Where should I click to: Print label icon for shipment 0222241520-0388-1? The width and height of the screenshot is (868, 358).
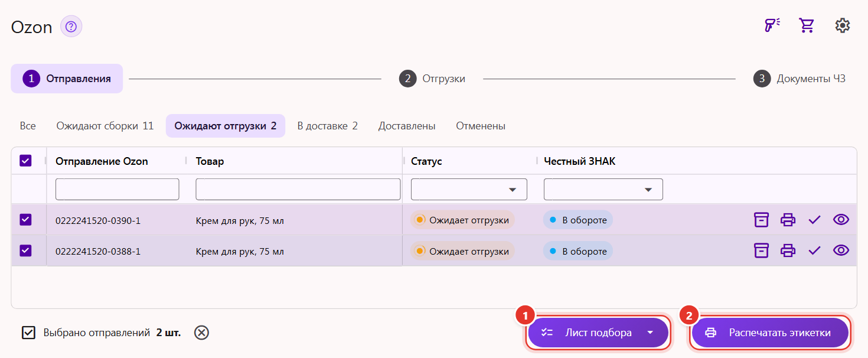click(788, 250)
